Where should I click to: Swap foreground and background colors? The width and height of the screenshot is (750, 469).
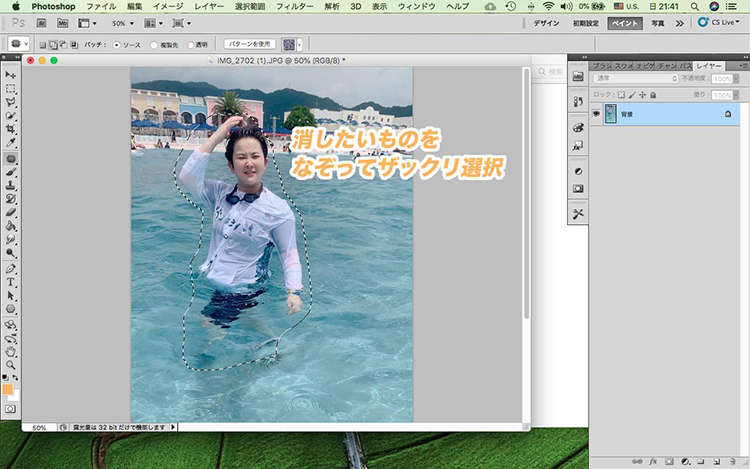(15, 378)
